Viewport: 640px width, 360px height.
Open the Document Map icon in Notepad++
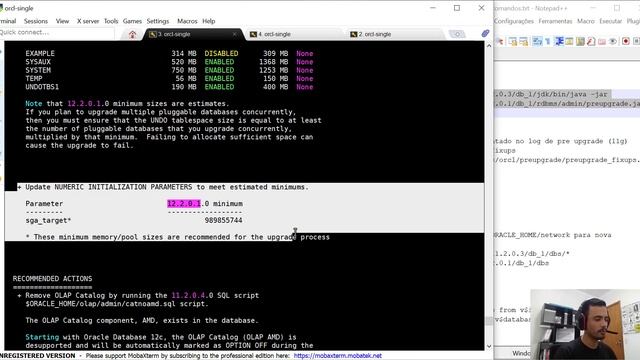(x=580, y=41)
